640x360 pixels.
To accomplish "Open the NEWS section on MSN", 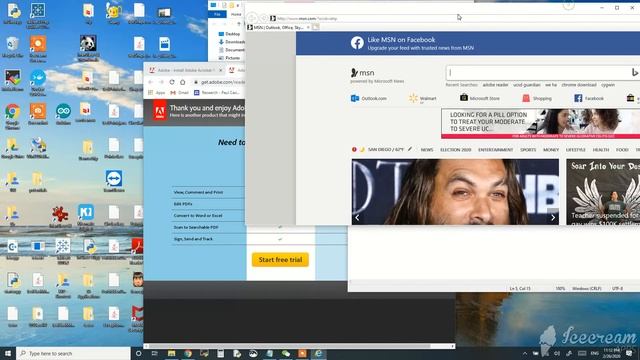I will click(x=427, y=150).
